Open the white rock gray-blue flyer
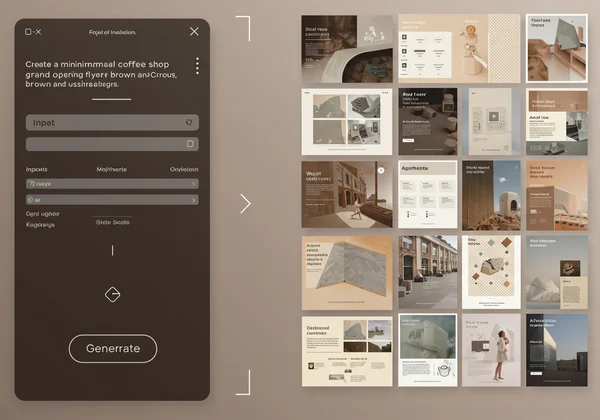This screenshot has height=420, width=600. click(557, 272)
